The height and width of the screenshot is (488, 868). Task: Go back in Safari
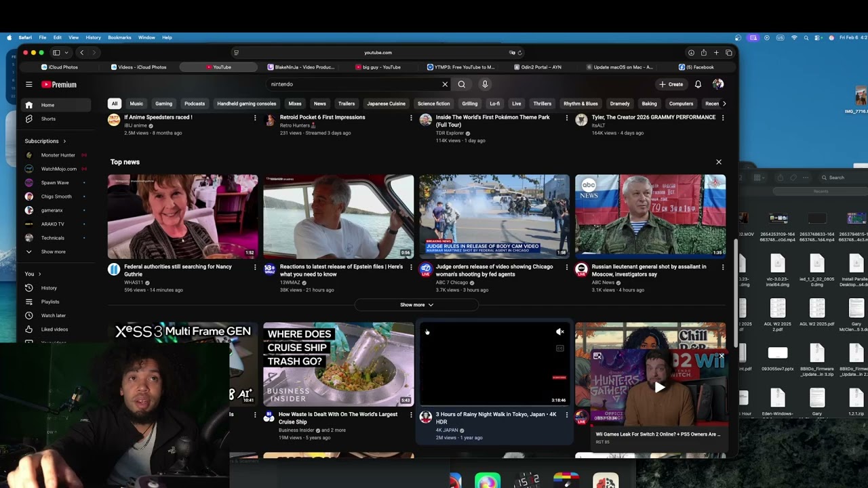point(82,52)
